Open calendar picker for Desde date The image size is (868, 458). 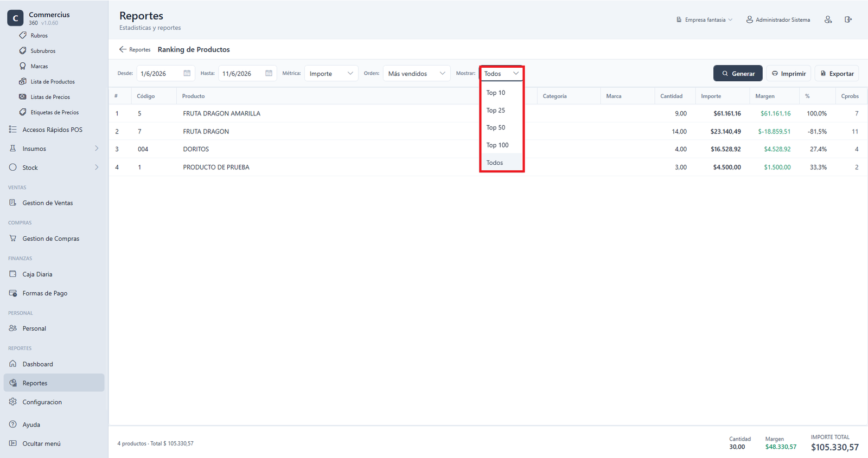pos(187,73)
